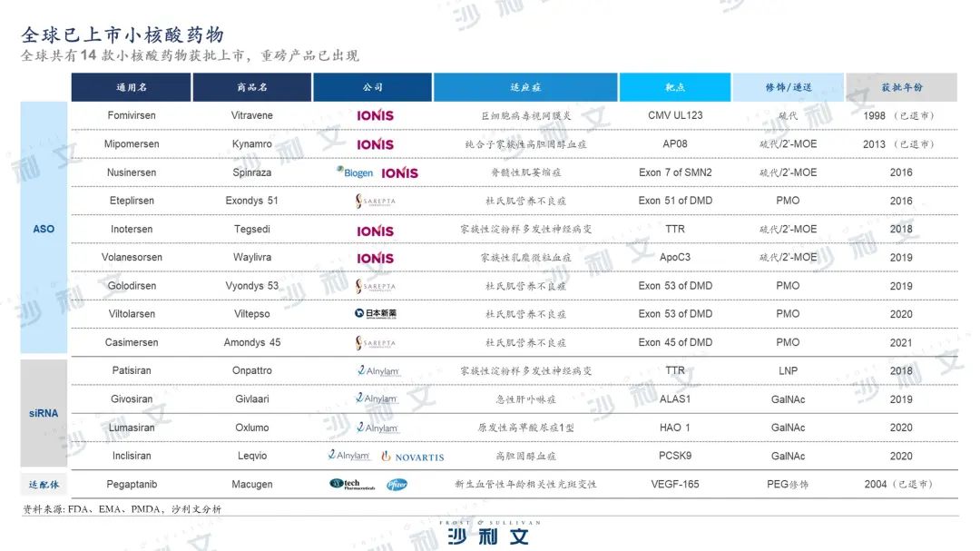Click the Novartis logo in the Inclisiran row
The image size is (980, 551).
412,456
